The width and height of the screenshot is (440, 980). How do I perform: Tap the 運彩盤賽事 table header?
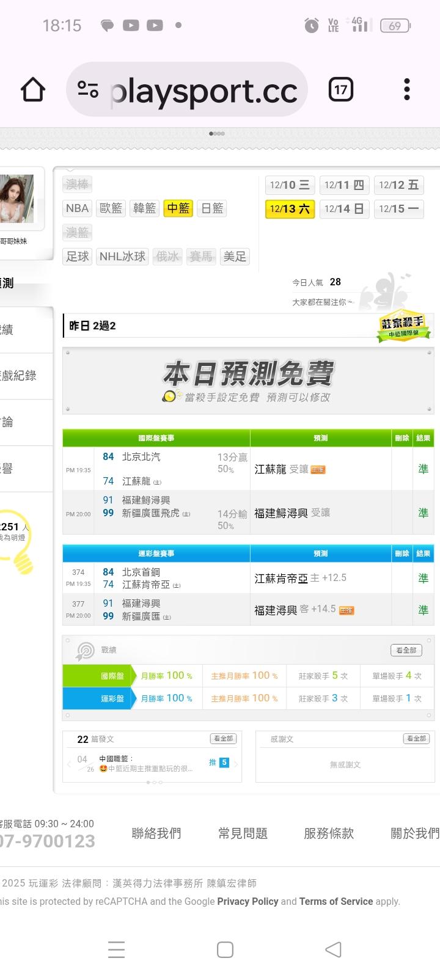pyautogui.click(x=156, y=554)
